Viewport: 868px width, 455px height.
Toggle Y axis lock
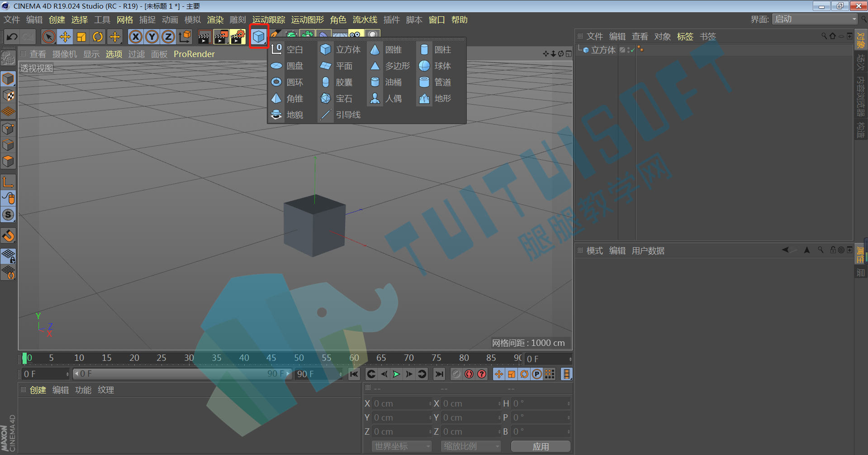coord(152,37)
